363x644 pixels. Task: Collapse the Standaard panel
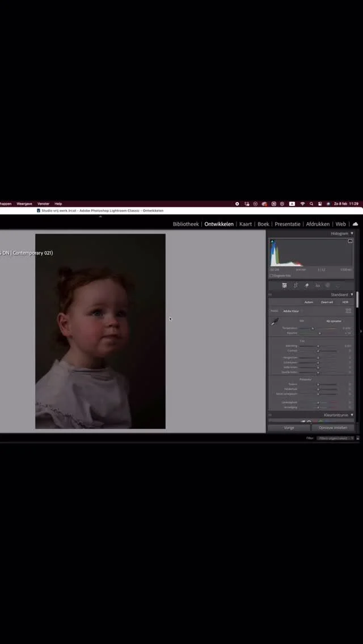pyautogui.click(x=352, y=294)
